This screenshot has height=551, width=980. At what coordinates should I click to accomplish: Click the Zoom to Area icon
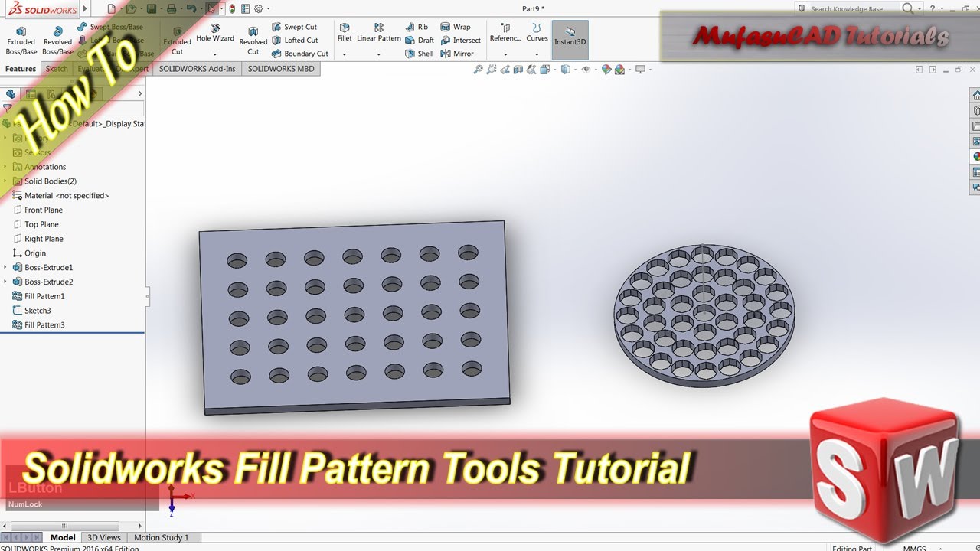click(x=492, y=70)
